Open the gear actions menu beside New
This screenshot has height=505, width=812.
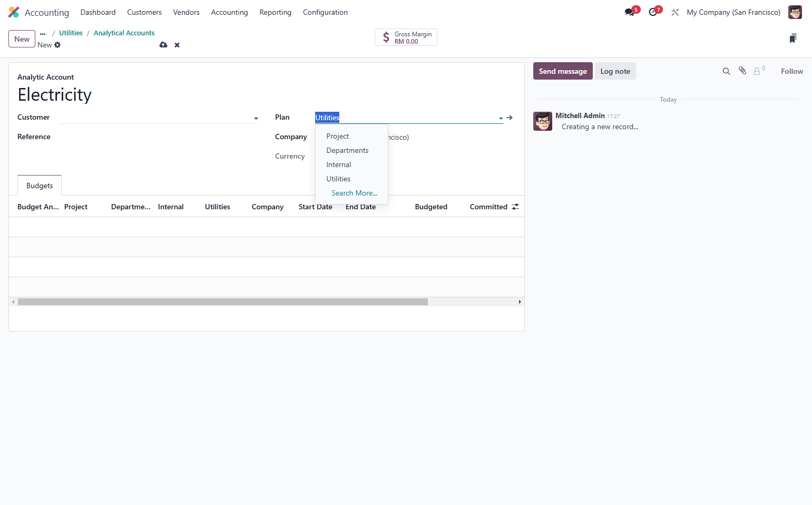coord(57,45)
